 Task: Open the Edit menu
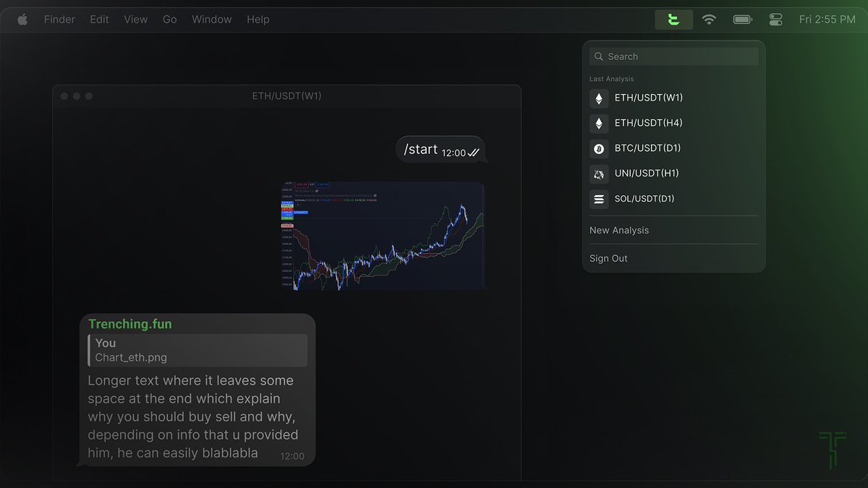tap(99, 20)
